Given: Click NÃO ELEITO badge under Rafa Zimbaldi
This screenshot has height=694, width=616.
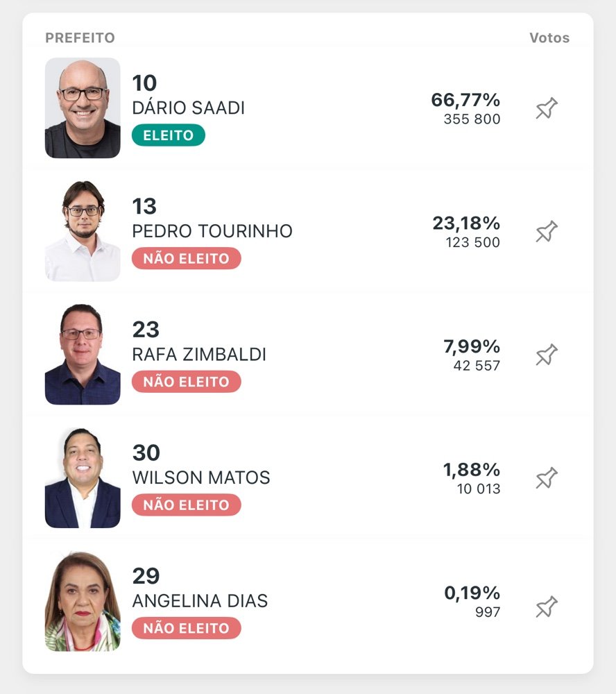Looking at the screenshot, I should click(x=187, y=382).
